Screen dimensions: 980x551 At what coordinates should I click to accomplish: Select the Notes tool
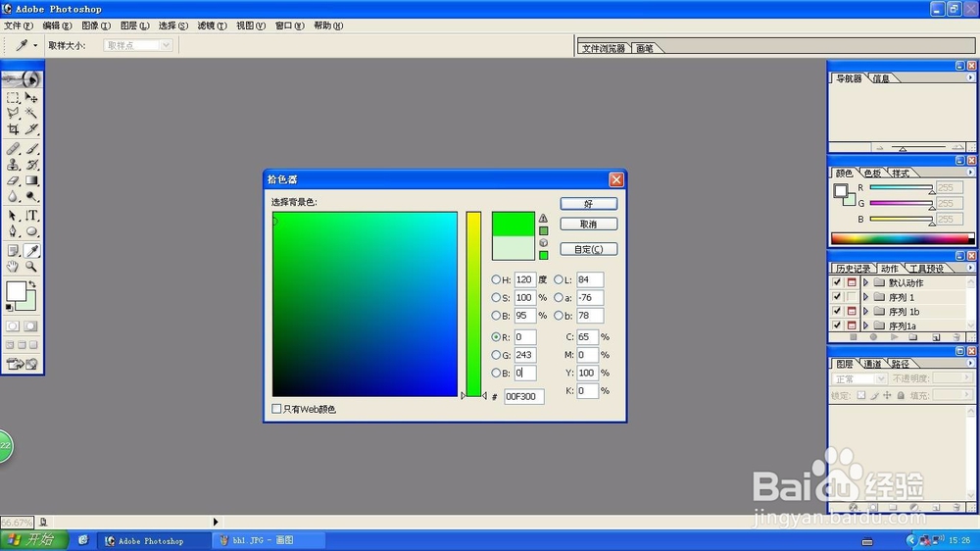point(13,250)
